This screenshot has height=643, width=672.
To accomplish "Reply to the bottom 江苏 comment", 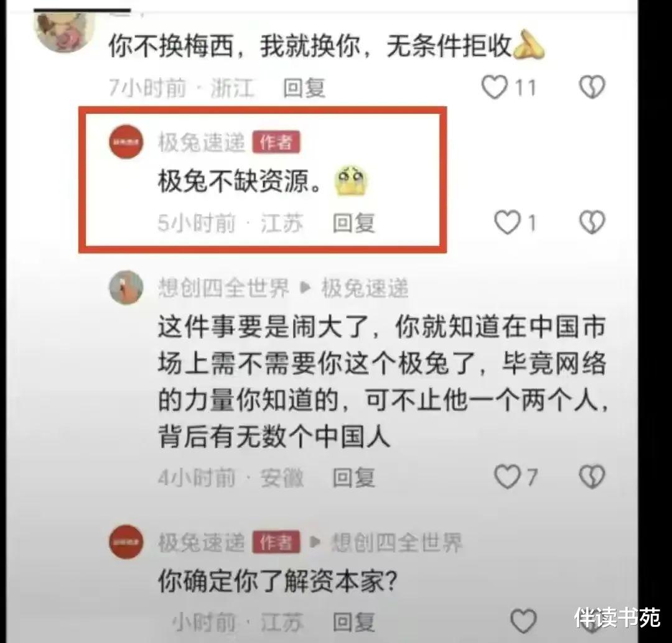I will (354, 622).
